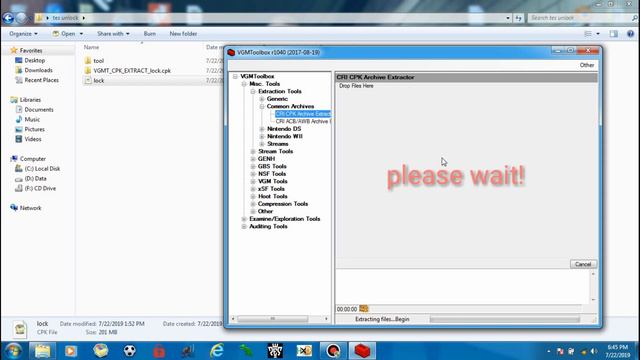Select CRI CPK Archive Extractor tree item
This screenshot has height=360, width=640.
(303, 114)
